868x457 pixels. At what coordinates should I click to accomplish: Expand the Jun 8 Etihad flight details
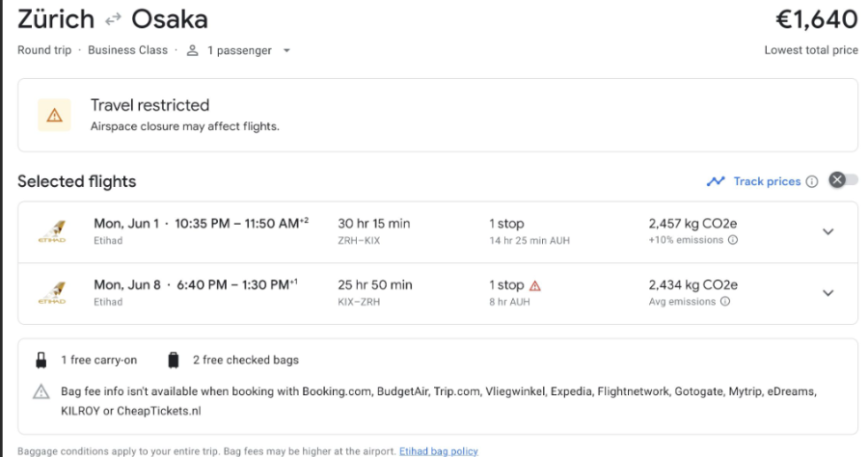(827, 293)
